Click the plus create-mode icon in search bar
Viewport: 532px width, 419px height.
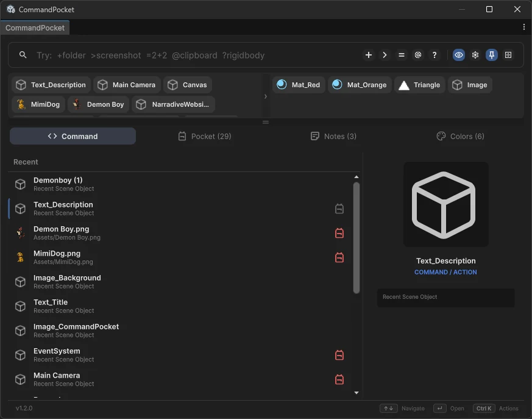point(369,55)
